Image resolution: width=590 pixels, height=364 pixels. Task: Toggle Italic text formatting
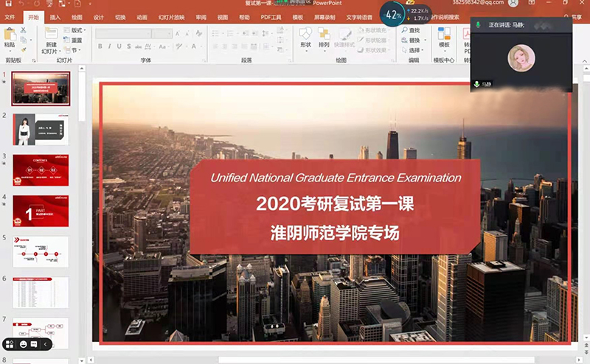[x=109, y=46]
